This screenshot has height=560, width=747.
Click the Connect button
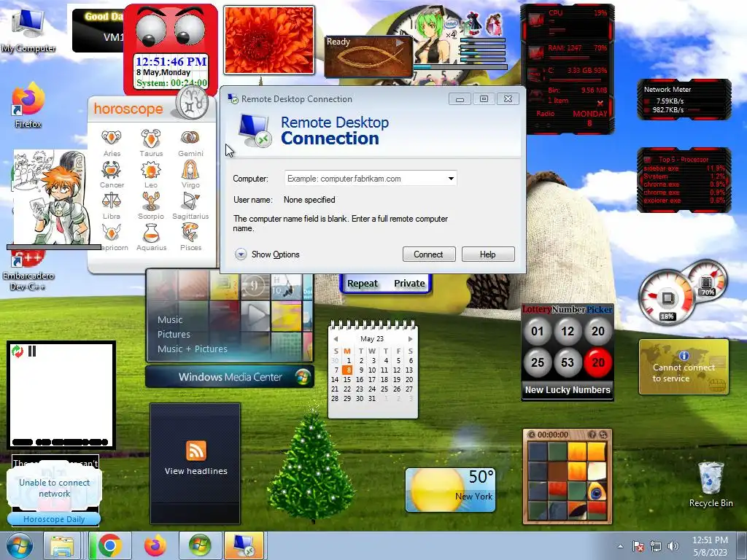(x=429, y=254)
